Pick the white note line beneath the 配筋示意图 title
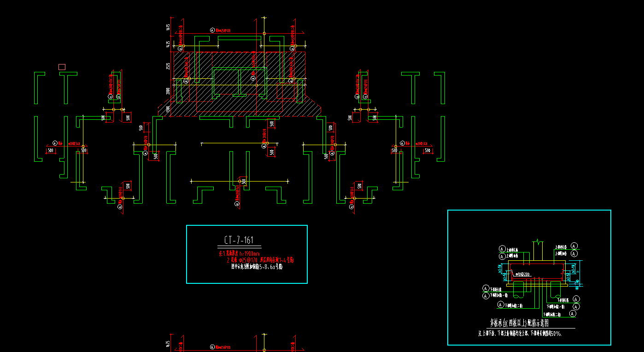The width and height of the screenshot is (644, 352). coord(521,333)
